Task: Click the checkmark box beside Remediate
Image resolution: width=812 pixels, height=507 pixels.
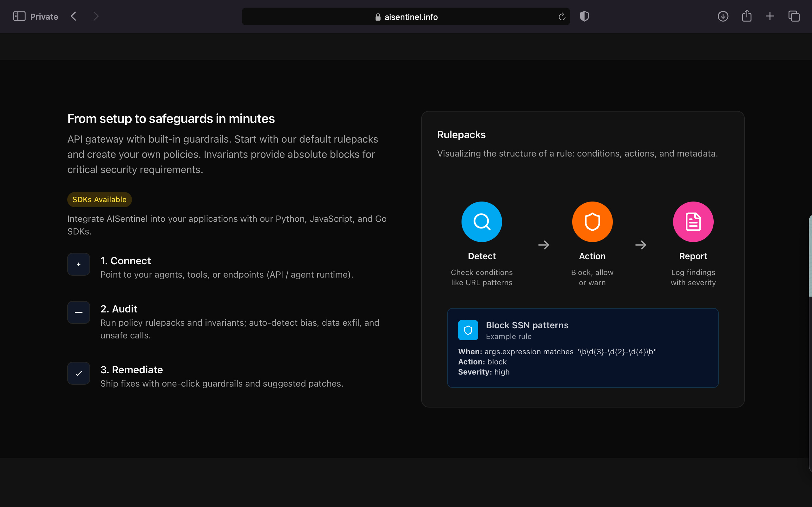Action: [79, 373]
